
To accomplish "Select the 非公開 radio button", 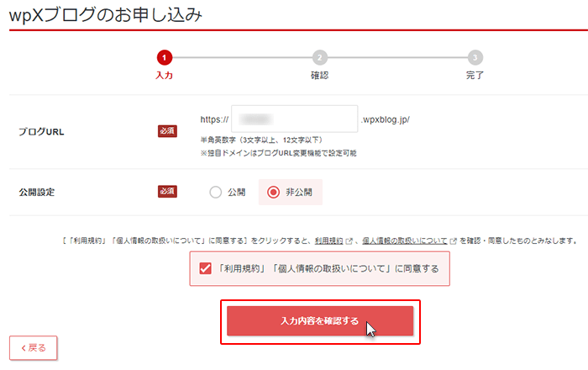I will tap(273, 192).
